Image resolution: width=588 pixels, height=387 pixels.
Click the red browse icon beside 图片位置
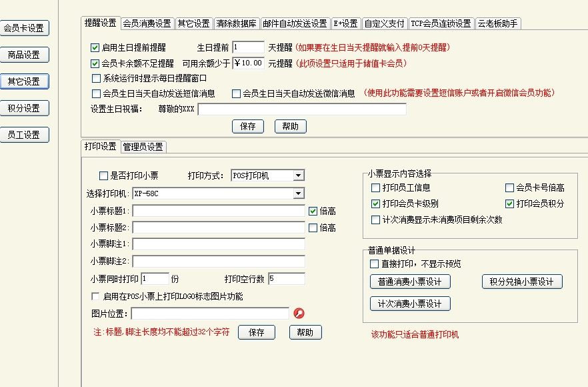click(299, 314)
